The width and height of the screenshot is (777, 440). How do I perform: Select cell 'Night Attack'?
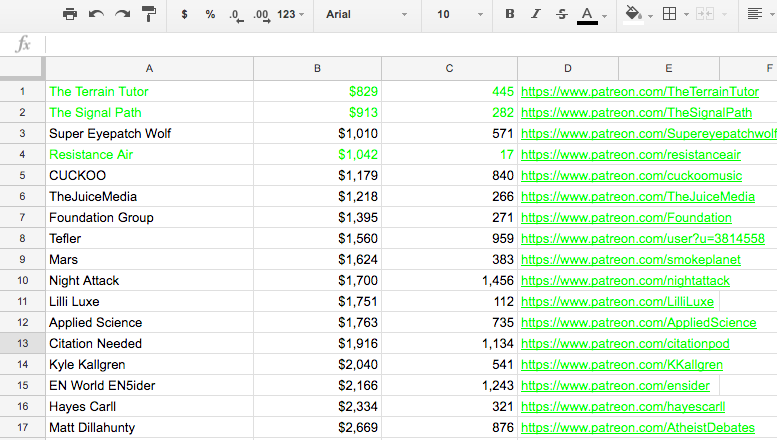click(x=149, y=280)
